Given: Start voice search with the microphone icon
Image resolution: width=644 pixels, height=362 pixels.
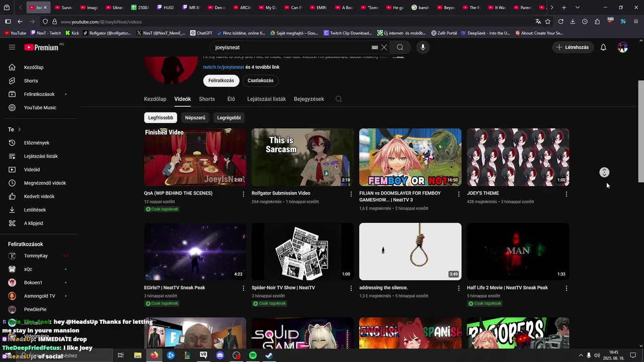Looking at the screenshot, I should (x=423, y=47).
